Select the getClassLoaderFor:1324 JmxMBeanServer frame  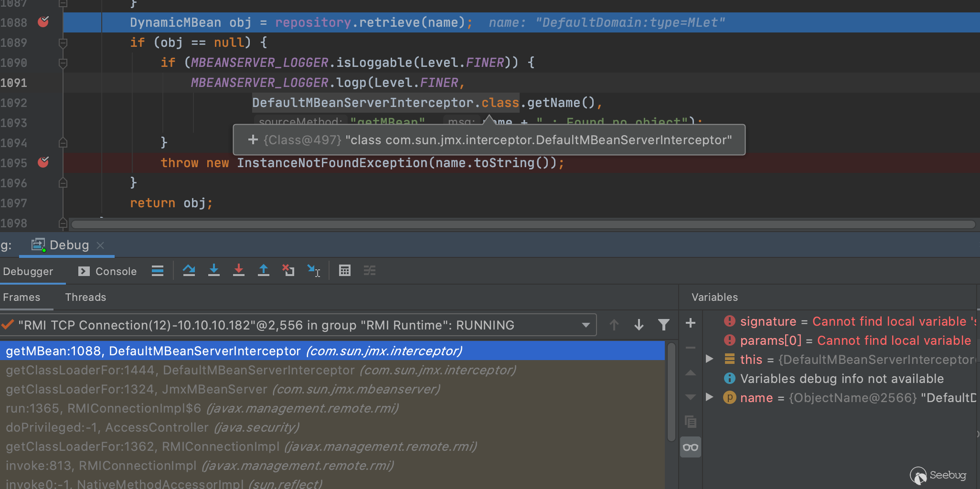click(223, 389)
